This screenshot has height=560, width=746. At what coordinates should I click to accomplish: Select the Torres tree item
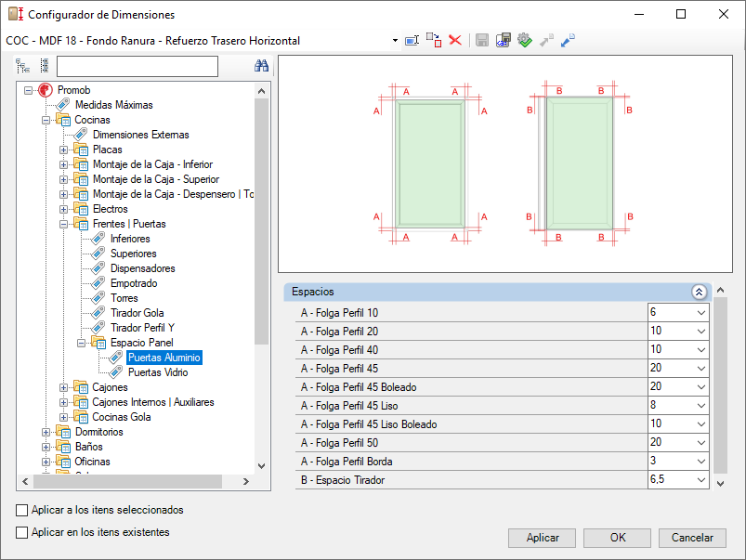[124, 298]
